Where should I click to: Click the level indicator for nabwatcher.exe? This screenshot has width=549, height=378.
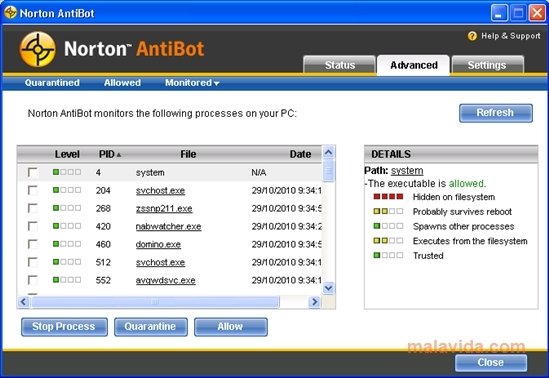point(67,226)
